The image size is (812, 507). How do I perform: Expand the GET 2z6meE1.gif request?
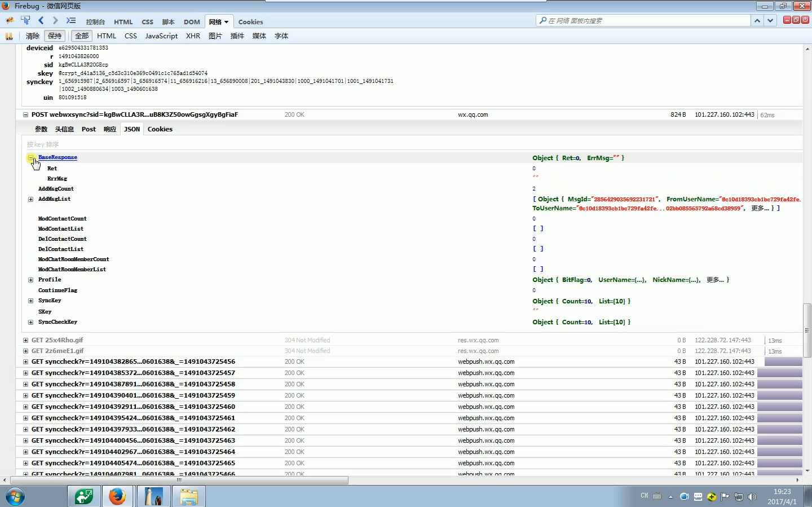pos(25,351)
